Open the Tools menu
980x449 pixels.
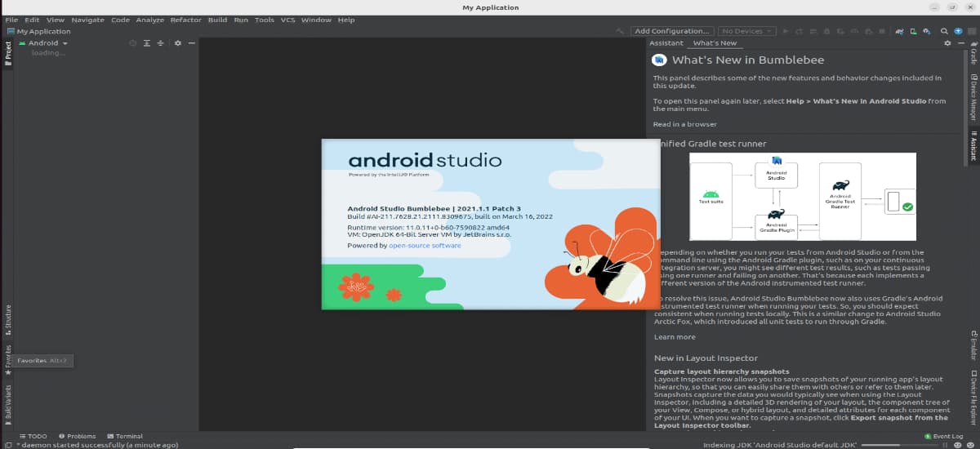tap(265, 20)
